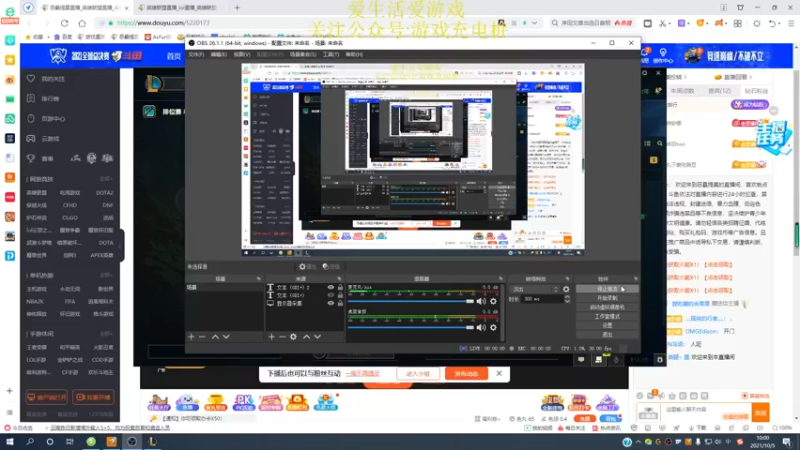The height and width of the screenshot is (450, 800).
Task: Open a new browser tab with the plus
Action: (x=237, y=8)
